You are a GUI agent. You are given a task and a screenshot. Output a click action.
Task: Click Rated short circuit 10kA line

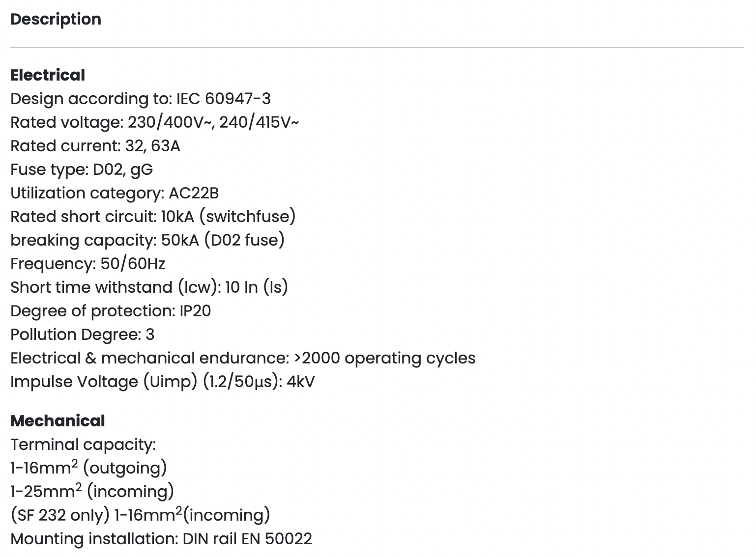tap(153, 217)
